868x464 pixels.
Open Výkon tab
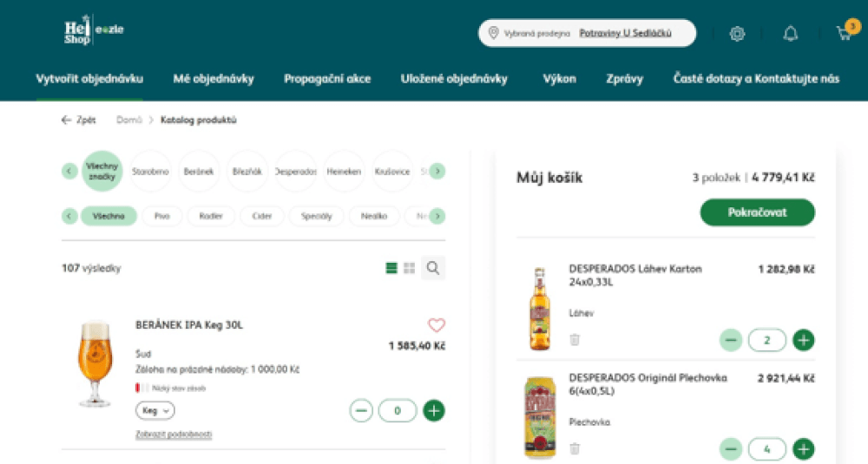(x=559, y=79)
